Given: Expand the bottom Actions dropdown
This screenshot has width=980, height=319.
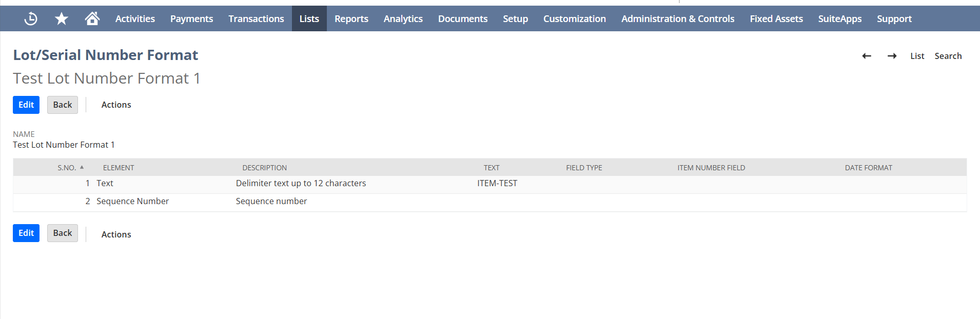Looking at the screenshot, I should point(116,234).
